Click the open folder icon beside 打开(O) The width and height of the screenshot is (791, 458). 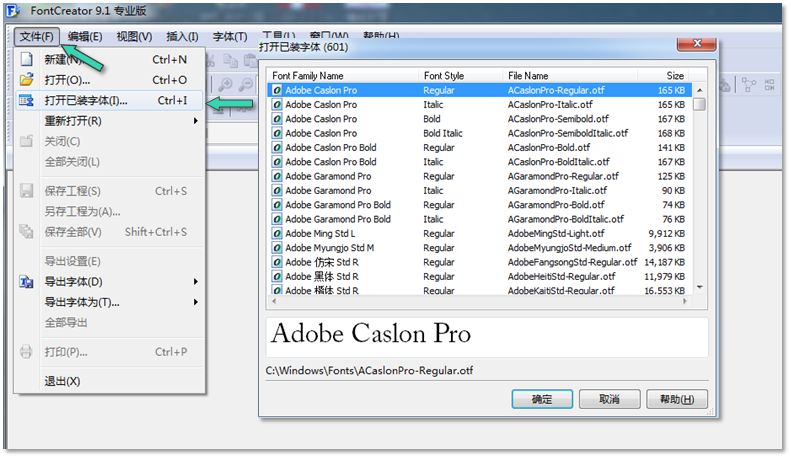26,80
